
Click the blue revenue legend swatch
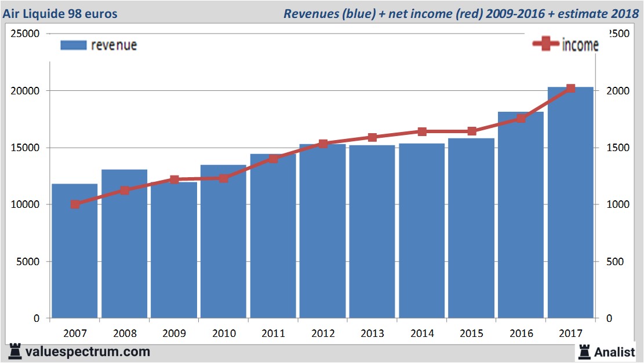[x=73, y=45]
